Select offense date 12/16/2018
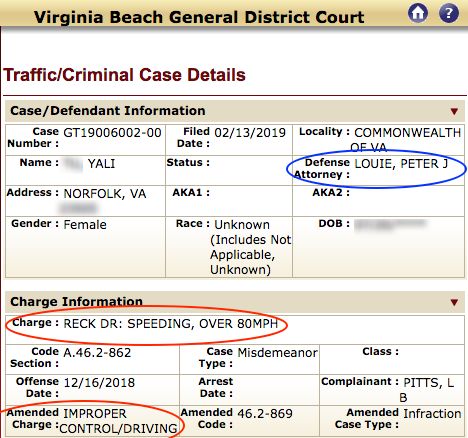Image resolution: width=468 pixels, height=438 pixels. (x=99, y=383)
